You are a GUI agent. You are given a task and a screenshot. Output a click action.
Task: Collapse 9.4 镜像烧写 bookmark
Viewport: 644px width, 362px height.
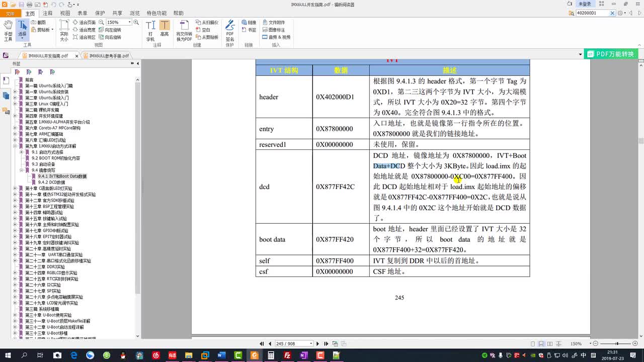point(21,170)
